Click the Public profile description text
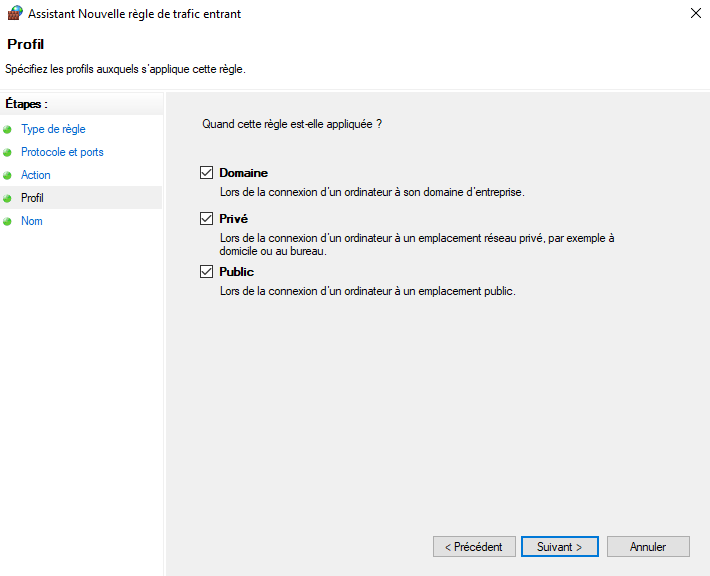The height and width of the screenshot is (576, 710). click(367, 291)
